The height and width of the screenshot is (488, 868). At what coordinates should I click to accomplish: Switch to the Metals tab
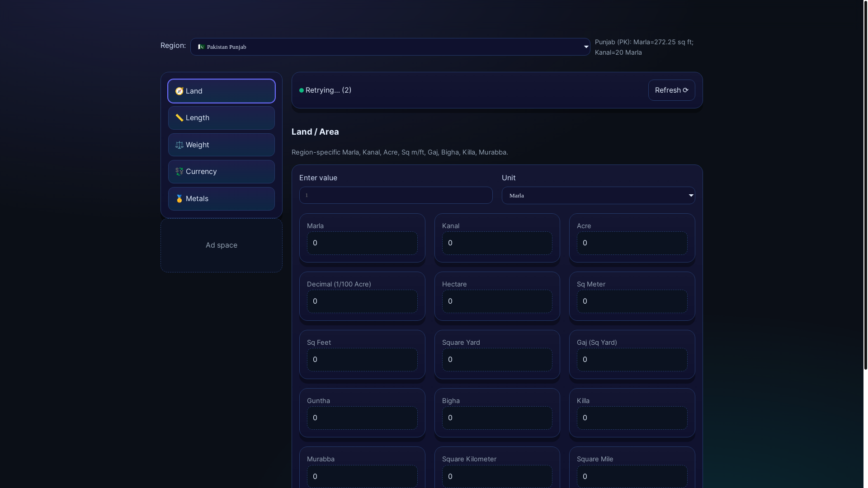[x=222, y=199]
